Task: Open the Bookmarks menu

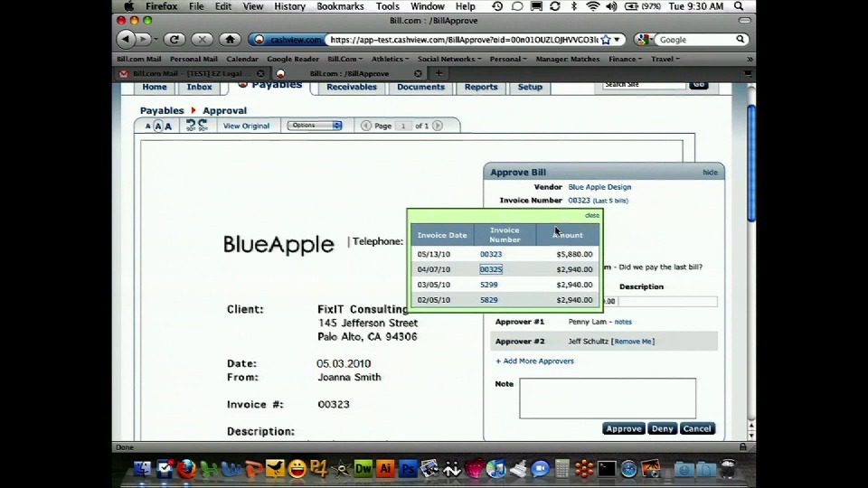Action: (340, 6)
